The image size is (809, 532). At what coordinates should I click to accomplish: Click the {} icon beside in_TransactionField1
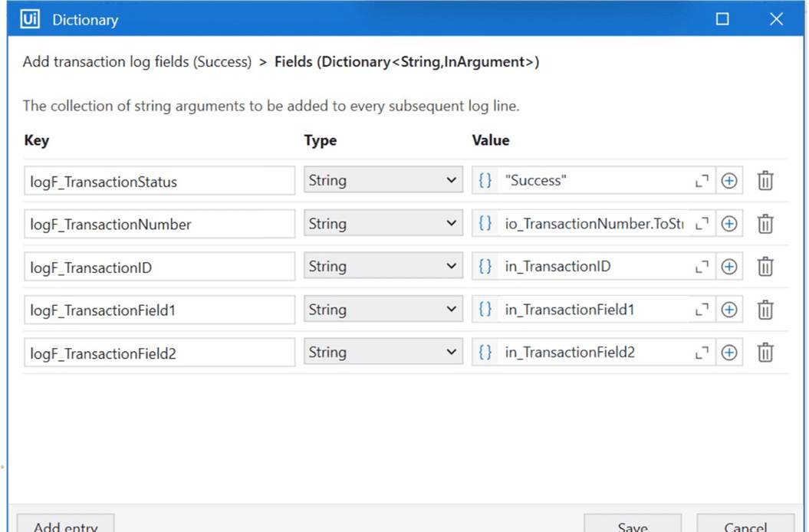pos(484,309)
